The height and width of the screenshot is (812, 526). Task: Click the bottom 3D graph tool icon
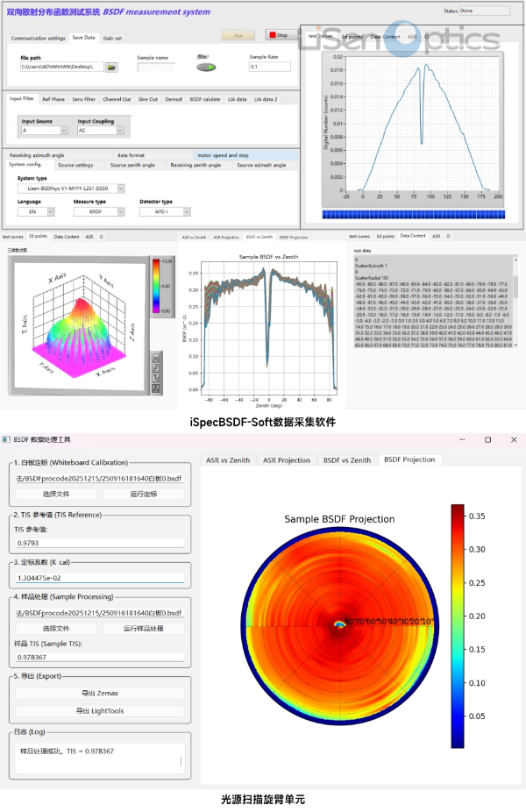tap(155, 388)
